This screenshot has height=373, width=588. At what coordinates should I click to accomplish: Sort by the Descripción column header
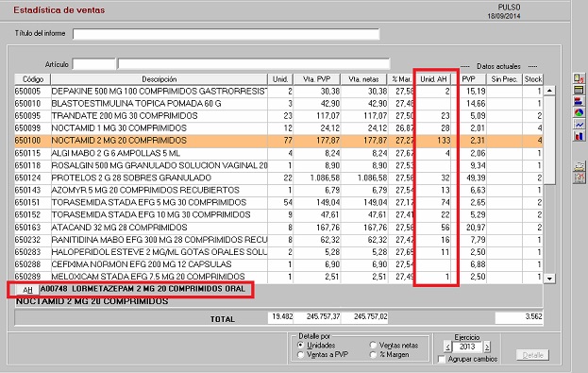(x=159, y=79)
